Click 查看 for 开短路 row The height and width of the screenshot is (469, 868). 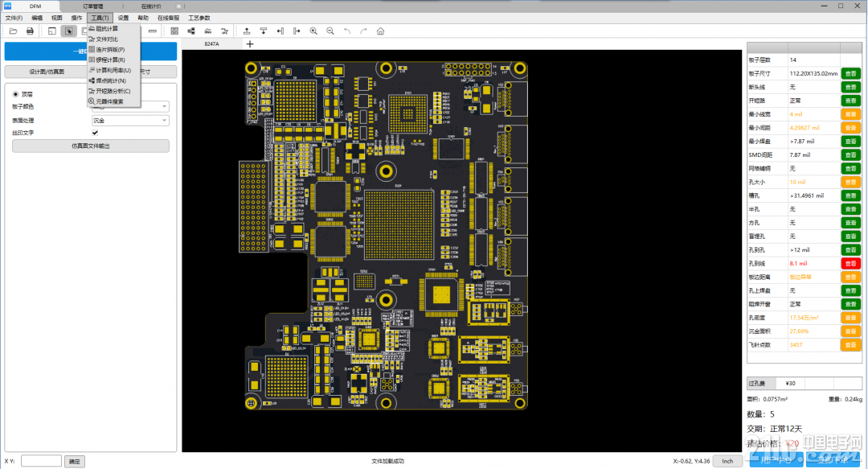[x=850, y=101]
